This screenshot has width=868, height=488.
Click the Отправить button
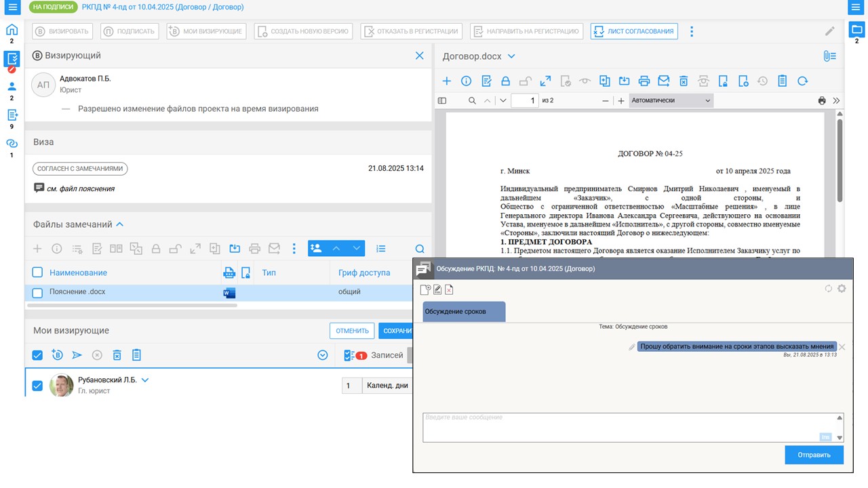pos(814,455)
